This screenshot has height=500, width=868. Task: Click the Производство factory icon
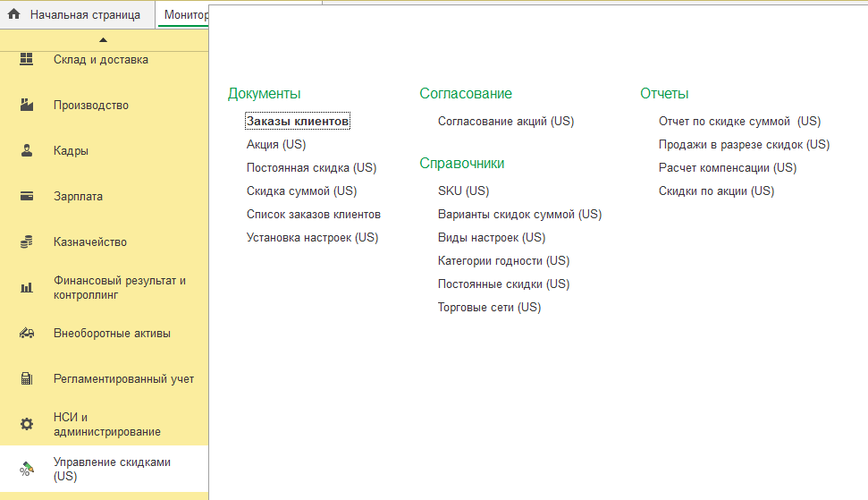27,106
